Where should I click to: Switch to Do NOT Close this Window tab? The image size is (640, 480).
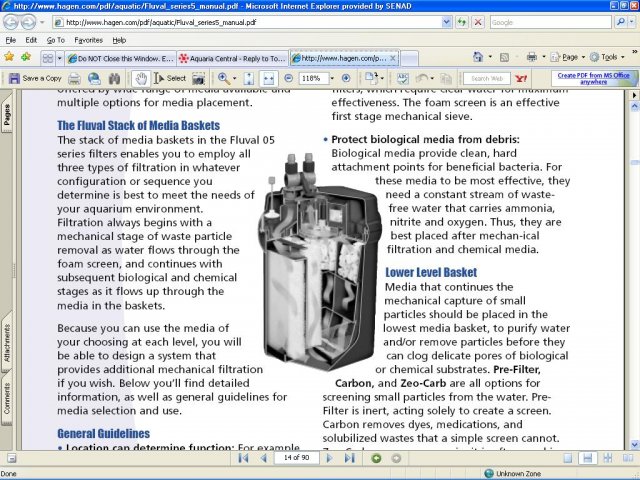(x=121, y=58)
